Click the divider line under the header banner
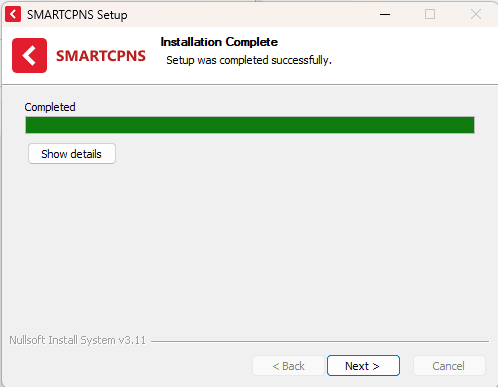Screen dimensions: 498x387 pyautogui.click(x=250, y=84)
